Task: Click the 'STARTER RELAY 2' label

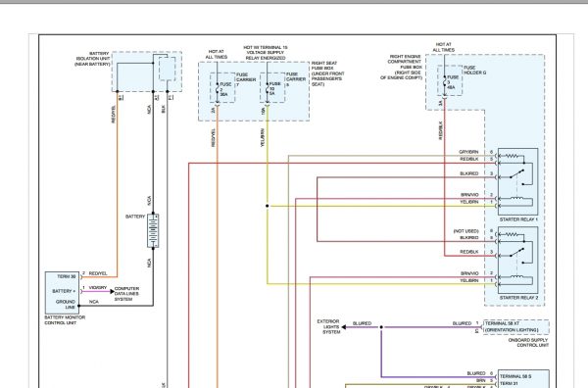Action: tap(518, 298)
